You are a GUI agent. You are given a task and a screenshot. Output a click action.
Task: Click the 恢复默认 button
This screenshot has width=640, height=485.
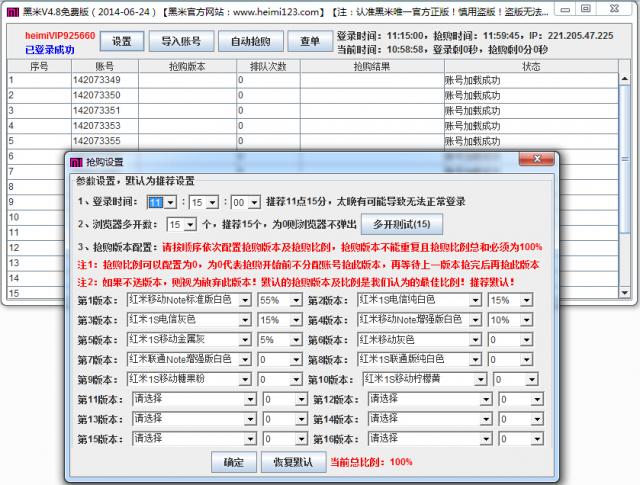(293, 462)
